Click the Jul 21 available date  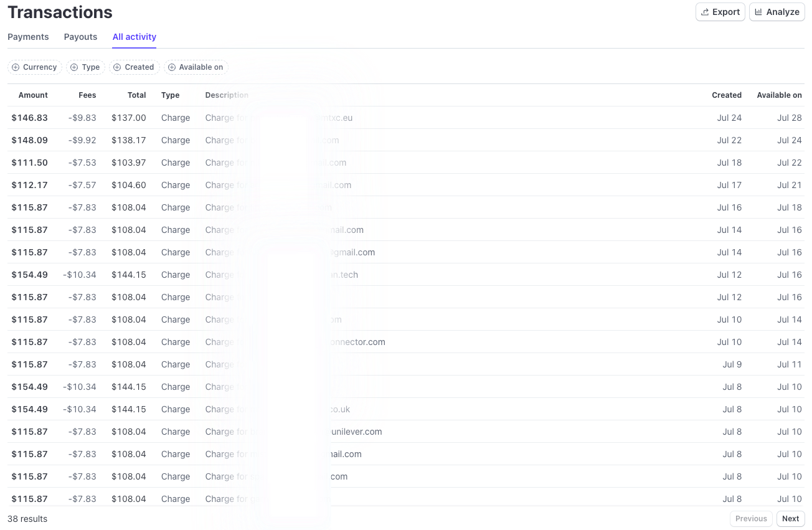(x=790, y=185)
